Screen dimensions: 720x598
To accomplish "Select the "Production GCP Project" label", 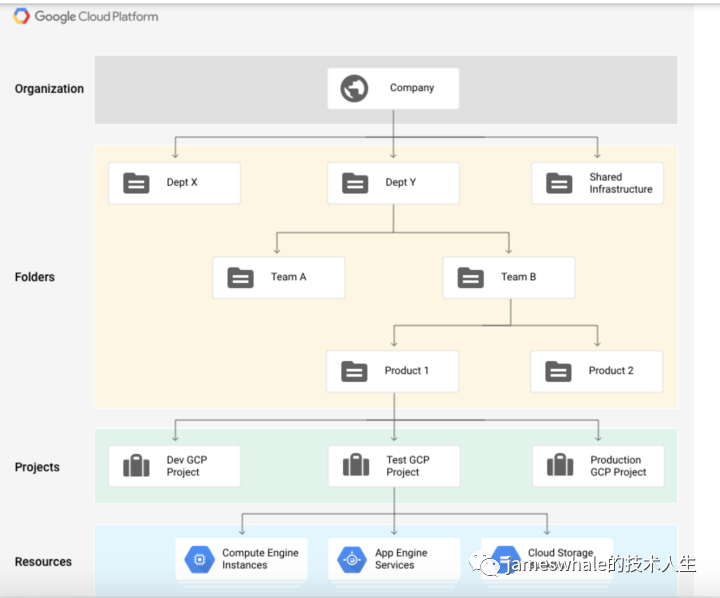I will pos(618,466).
